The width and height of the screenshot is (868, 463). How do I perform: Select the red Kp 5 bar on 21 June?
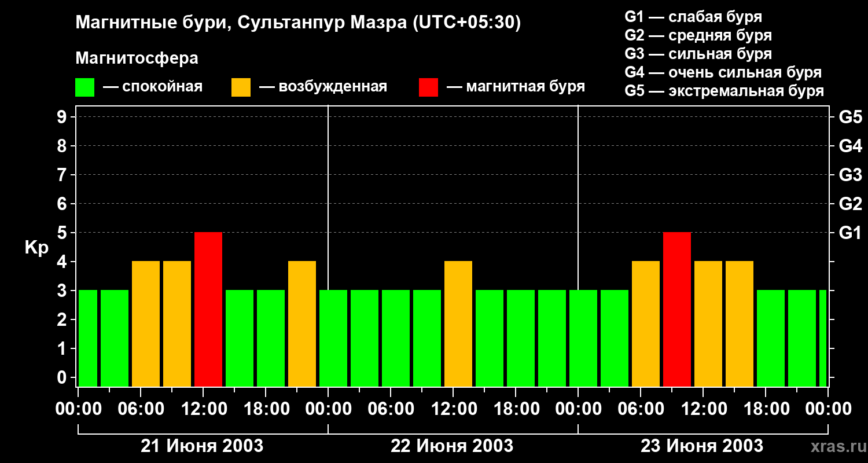pyautogui.click(x=208, y=310)
